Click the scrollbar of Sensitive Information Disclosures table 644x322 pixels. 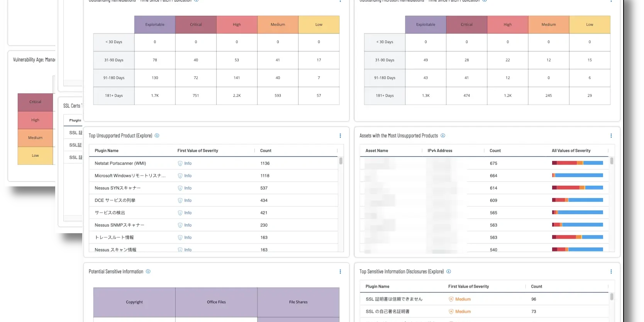point(612,297)
